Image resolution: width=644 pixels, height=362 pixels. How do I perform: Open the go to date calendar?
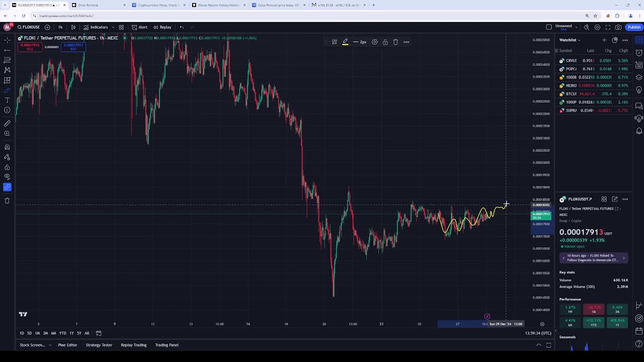[99, 333]
